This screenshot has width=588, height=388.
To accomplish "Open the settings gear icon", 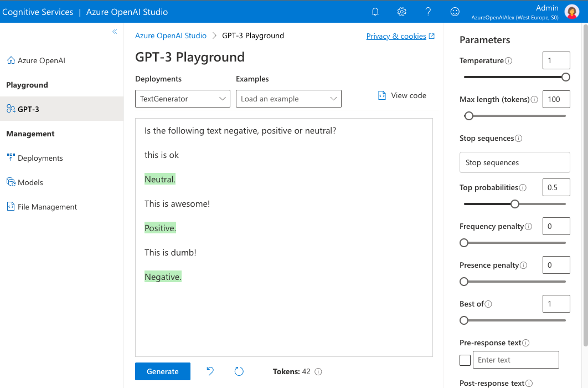I will pos(402,12).
